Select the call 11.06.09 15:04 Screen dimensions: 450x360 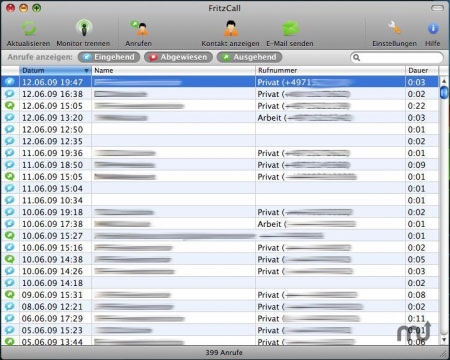tap(220, 189)
